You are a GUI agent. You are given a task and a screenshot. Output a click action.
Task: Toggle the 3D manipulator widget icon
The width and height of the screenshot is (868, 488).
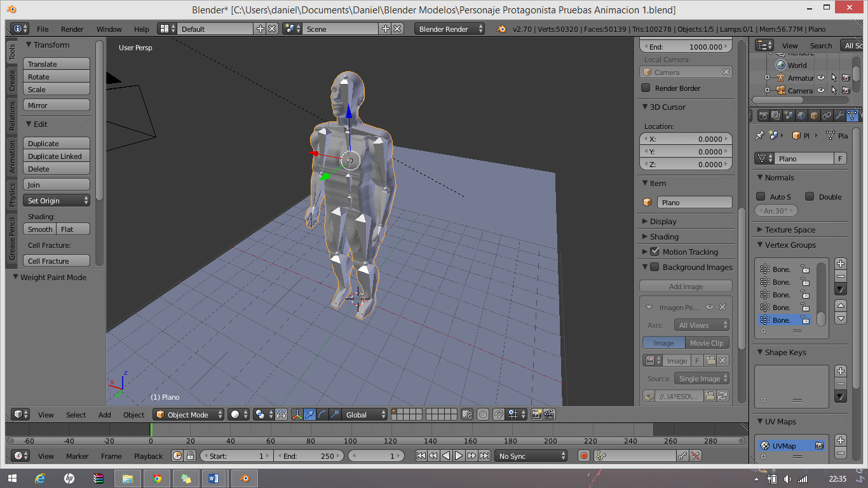[297, 414]
